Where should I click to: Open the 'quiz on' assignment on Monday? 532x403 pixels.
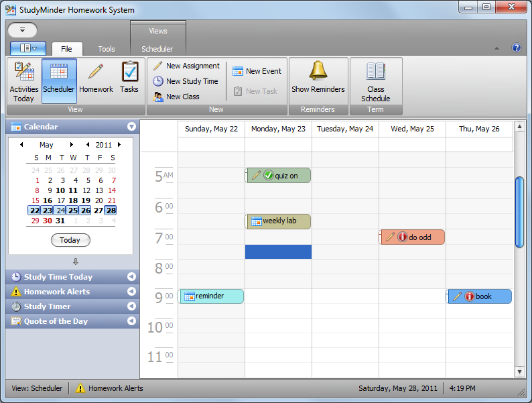tap(278, 176)
